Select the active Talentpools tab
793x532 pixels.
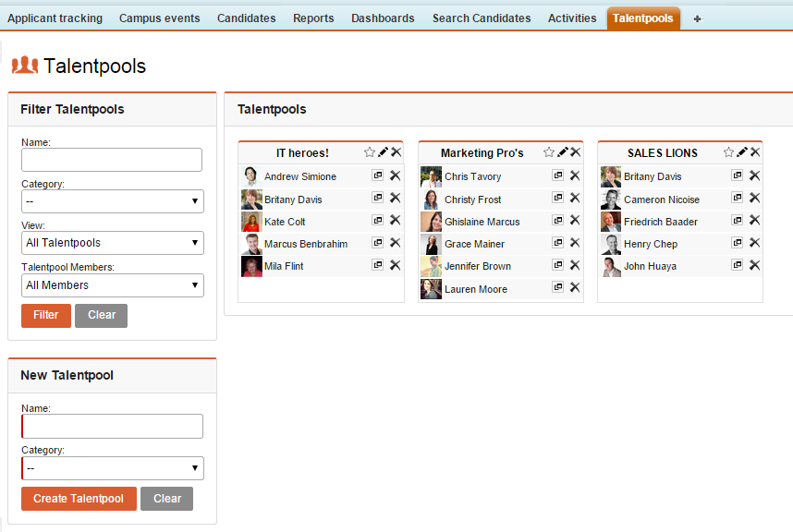[x=642, y=18]
